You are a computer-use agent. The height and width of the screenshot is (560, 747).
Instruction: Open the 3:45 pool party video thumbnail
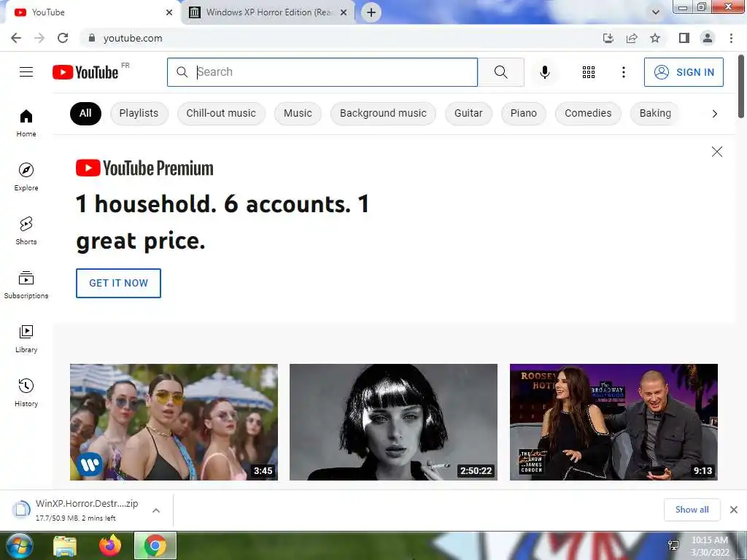[x=174, y=422]
